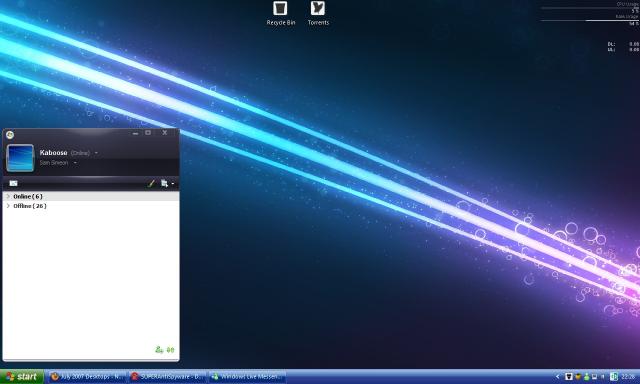
Task: Click the green double-figure icon at list bottom
Action: point(170,350)
